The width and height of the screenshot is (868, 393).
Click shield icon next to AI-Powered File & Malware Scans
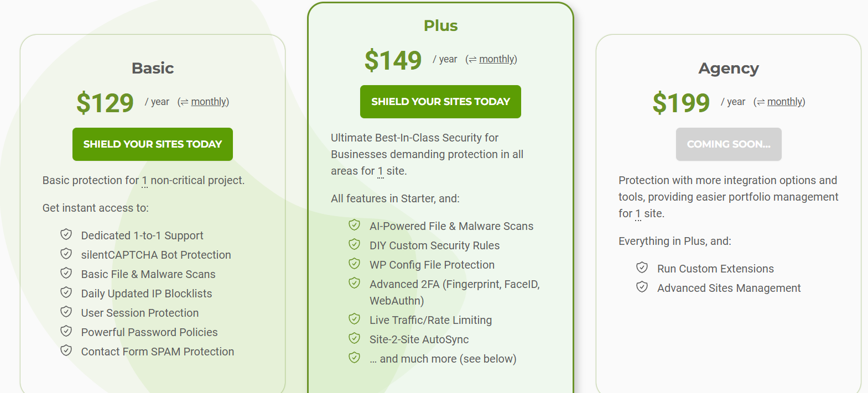coord(355,225)
